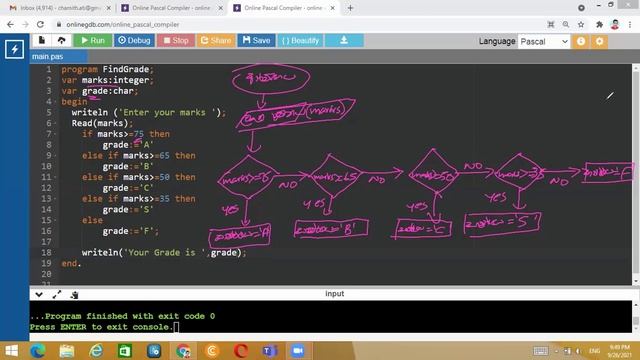
Task: Click the 'end.' line in the editor
Action: (71, 263)
